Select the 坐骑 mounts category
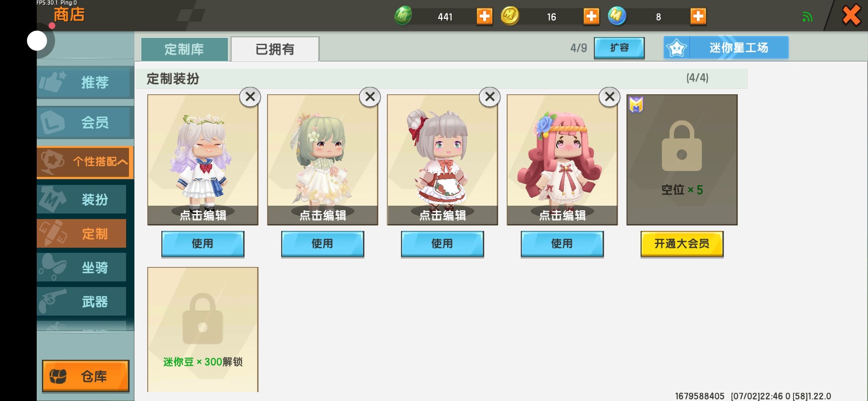The width and height of the screenshot is (868, 401). [x=82, y=267]
